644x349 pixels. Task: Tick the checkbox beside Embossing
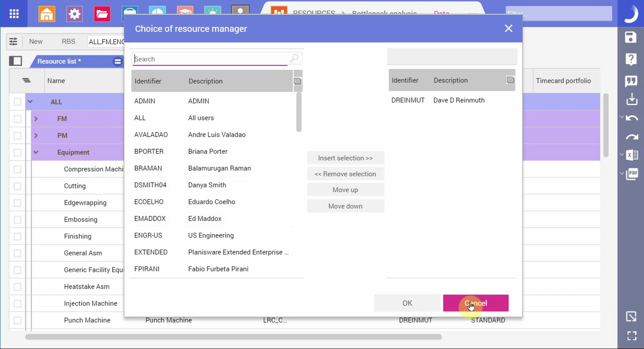(17, 220)
